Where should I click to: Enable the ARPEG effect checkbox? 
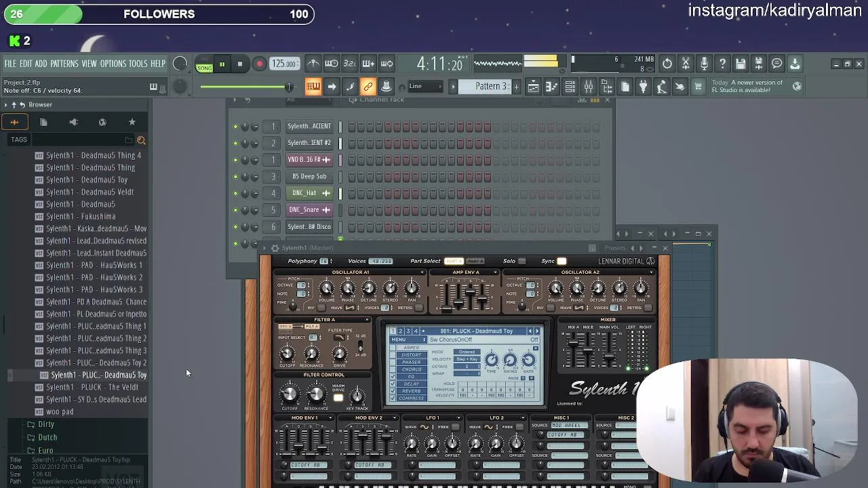click(393, 348)
